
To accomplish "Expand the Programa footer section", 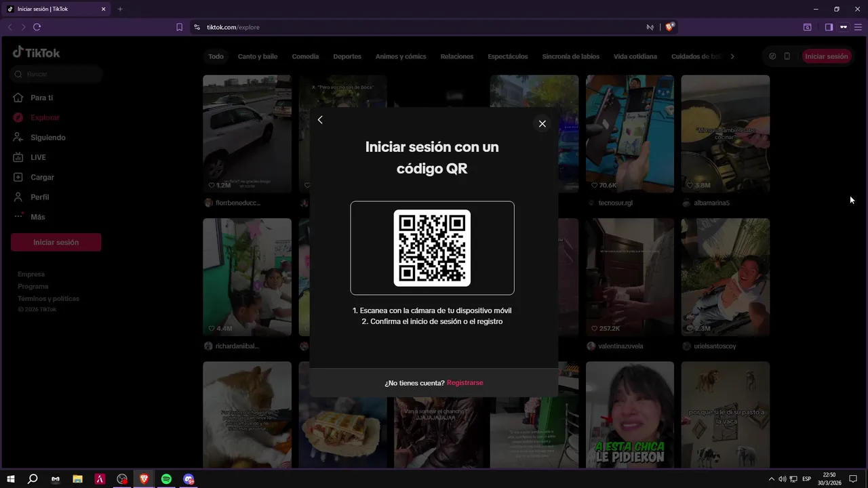I will tap(33, 286).
